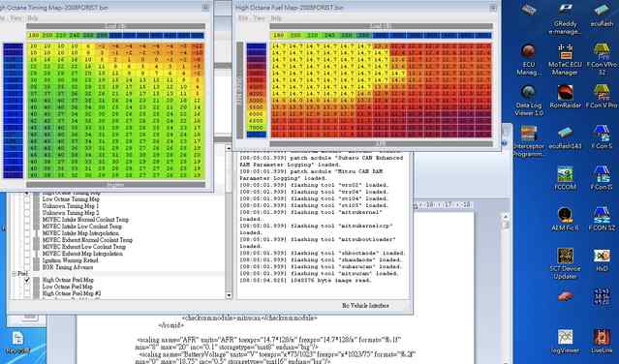Click the '1048576 byte image read' log line
This screenshot has height=364, width=619.
click(x=305, y=281)
